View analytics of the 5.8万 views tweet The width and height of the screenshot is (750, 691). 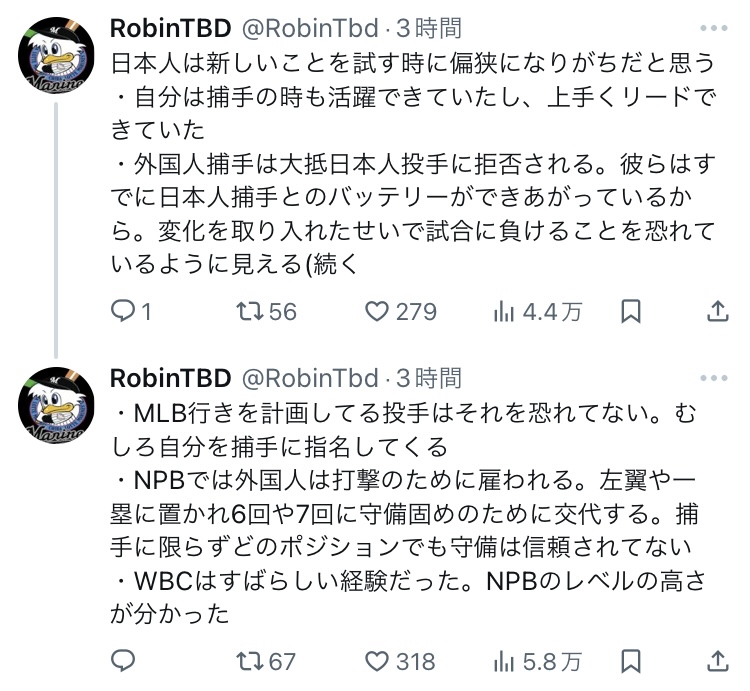[x=501, y=661]
